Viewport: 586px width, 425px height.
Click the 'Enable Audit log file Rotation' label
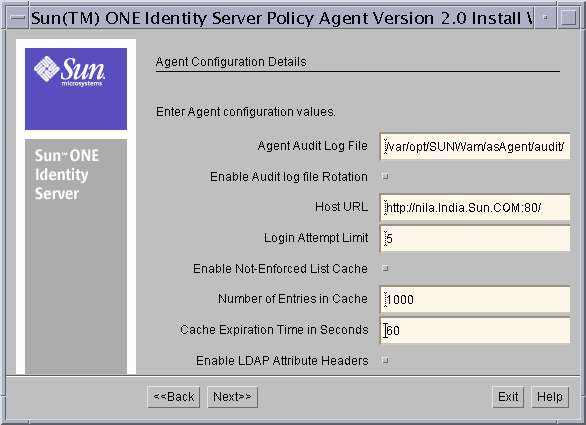pyautogui.click(x=289, y=176)
